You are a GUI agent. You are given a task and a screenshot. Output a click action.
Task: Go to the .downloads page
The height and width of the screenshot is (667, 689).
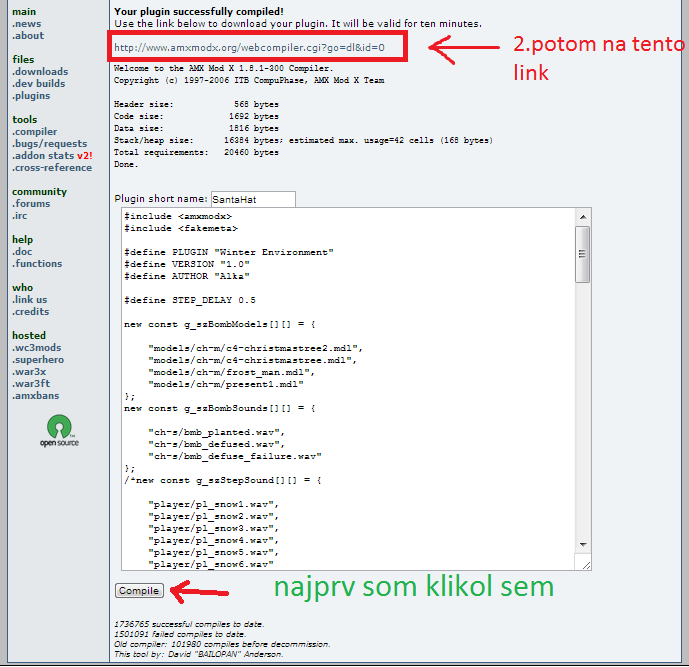(x=40, y=72)
